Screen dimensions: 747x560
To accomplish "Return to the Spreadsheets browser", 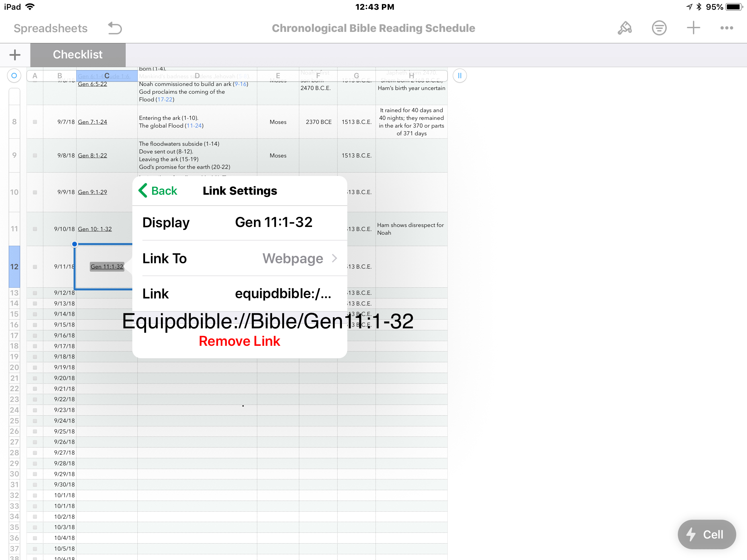I will 50,28.
